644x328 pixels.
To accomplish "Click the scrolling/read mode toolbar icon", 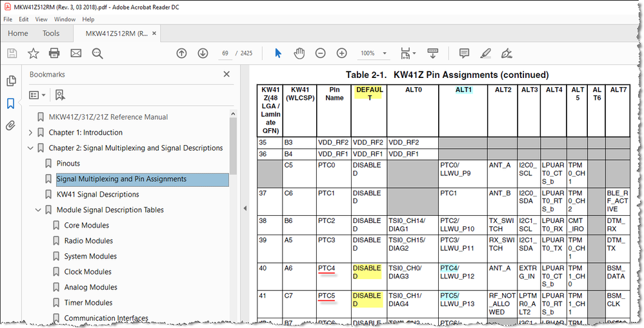I will [x=433, y=53].
